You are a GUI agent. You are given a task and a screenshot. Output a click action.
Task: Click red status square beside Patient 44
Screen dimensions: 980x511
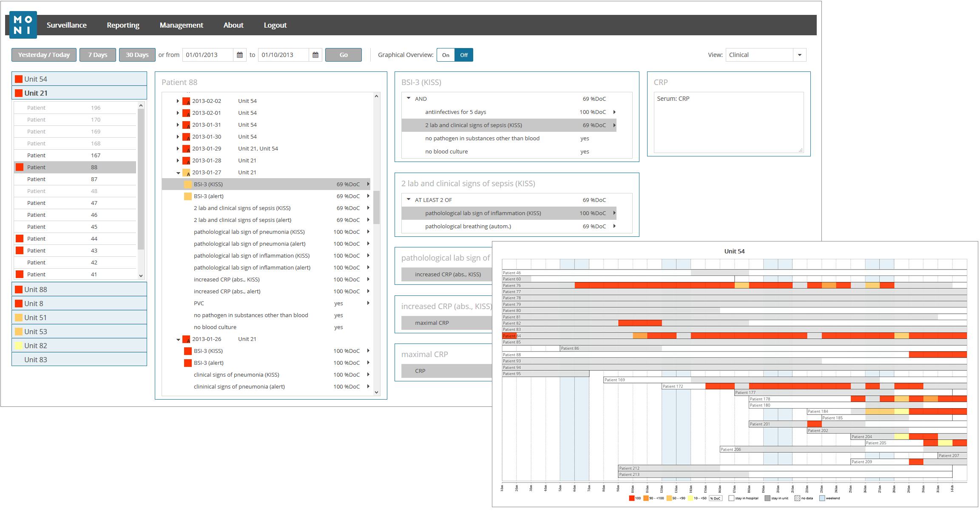20,239
